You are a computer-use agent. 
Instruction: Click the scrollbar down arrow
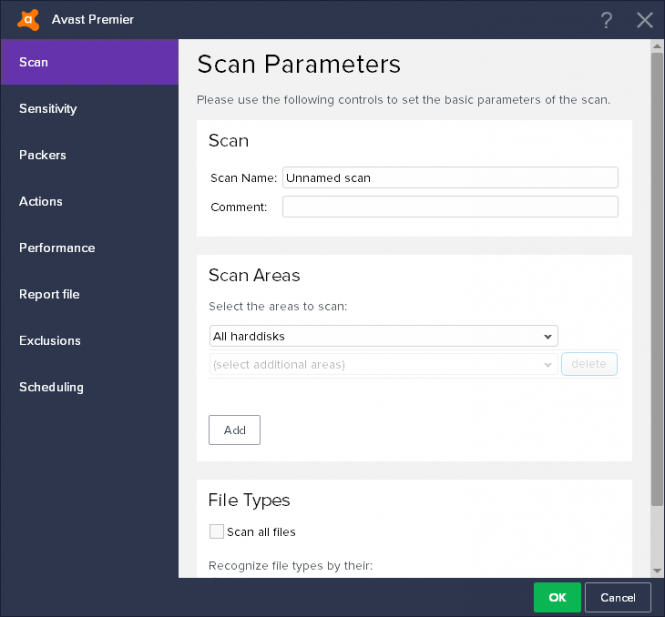click(657, 571)
